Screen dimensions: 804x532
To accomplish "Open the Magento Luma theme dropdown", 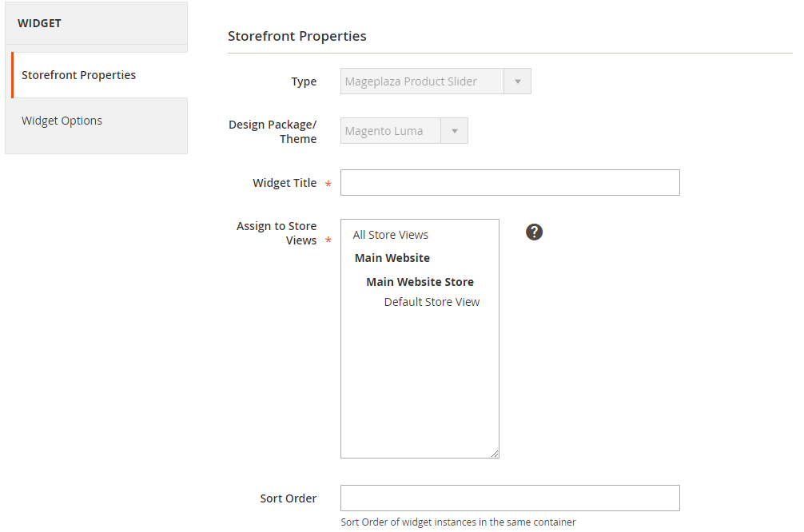I will (391, 131).
